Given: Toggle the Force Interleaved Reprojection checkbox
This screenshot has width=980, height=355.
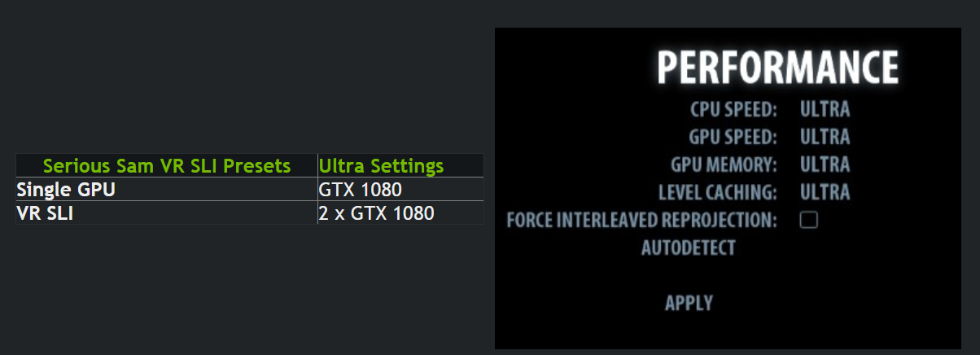Looking at the screenshot, I should point(808,220).
